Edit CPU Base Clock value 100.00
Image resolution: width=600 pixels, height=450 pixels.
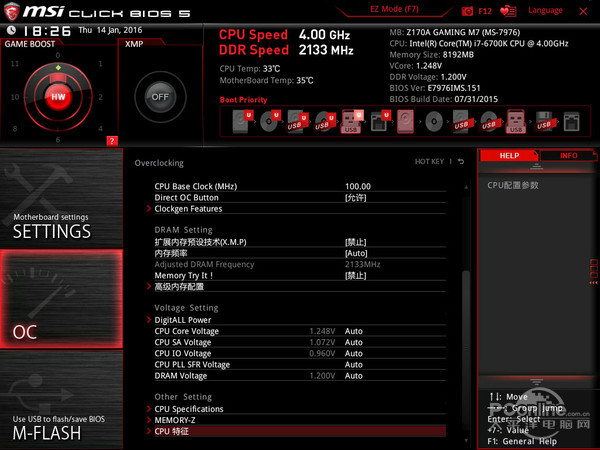click(358, 186)
